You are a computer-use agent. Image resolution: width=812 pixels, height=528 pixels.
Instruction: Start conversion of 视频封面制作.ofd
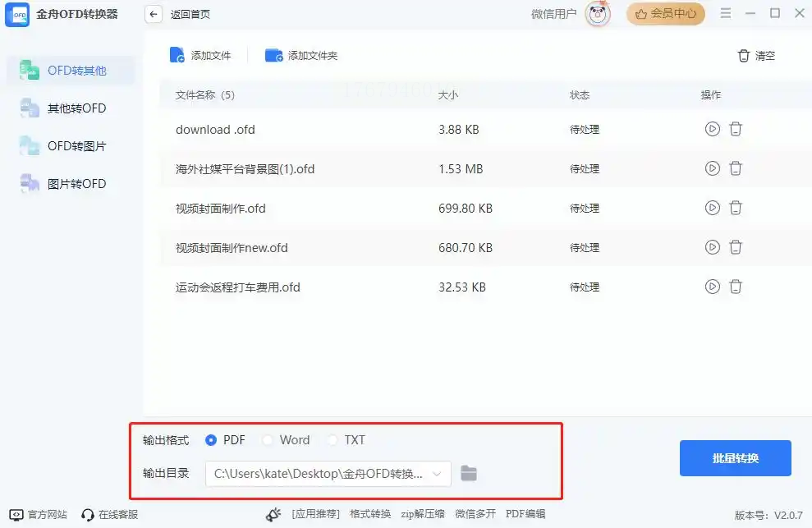(712, 208)
